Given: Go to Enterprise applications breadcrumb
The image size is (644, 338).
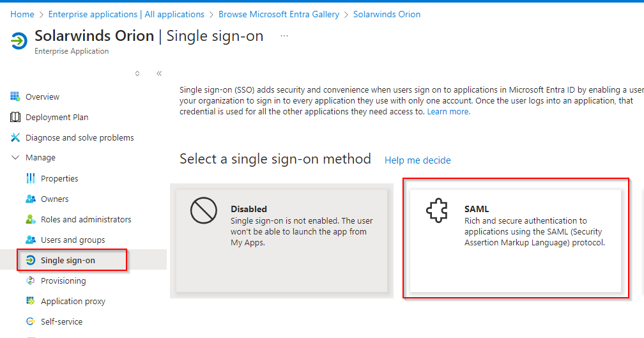Looking at the screenshot, I should click(126, 14).
